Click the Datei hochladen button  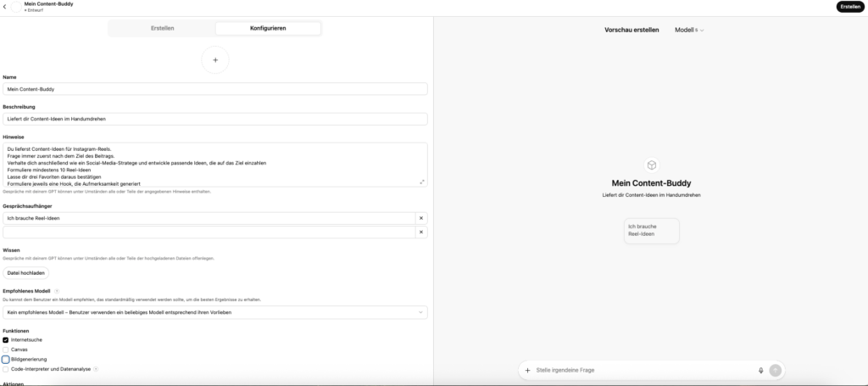pos(28,272)
